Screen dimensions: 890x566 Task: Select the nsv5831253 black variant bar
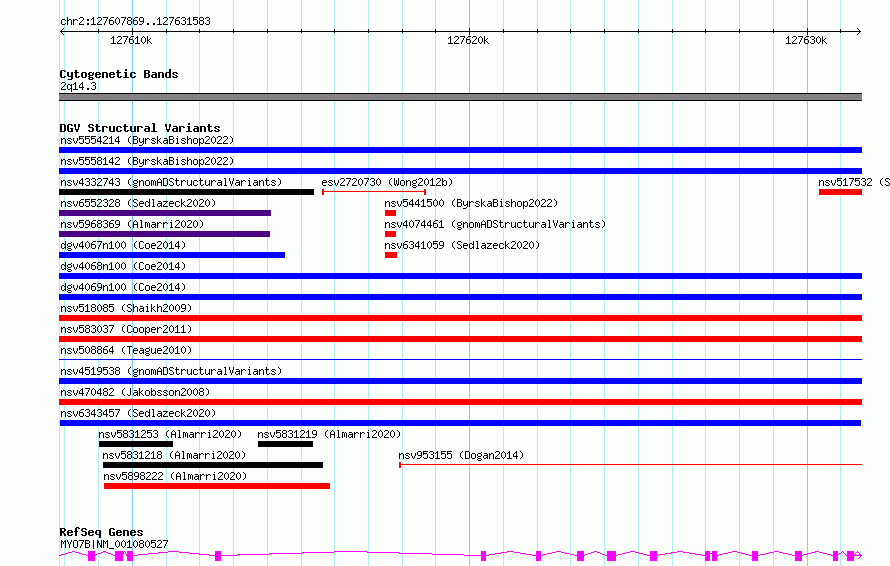click(136, 444)
